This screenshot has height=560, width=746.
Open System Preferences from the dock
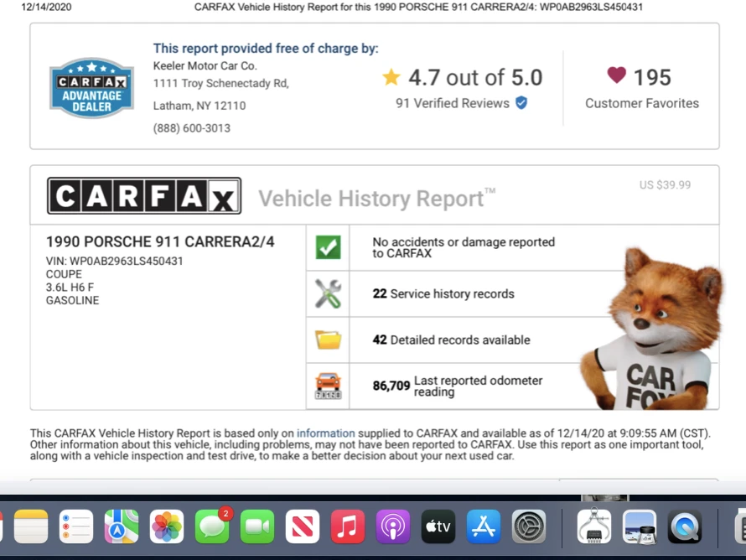(528, 526)
